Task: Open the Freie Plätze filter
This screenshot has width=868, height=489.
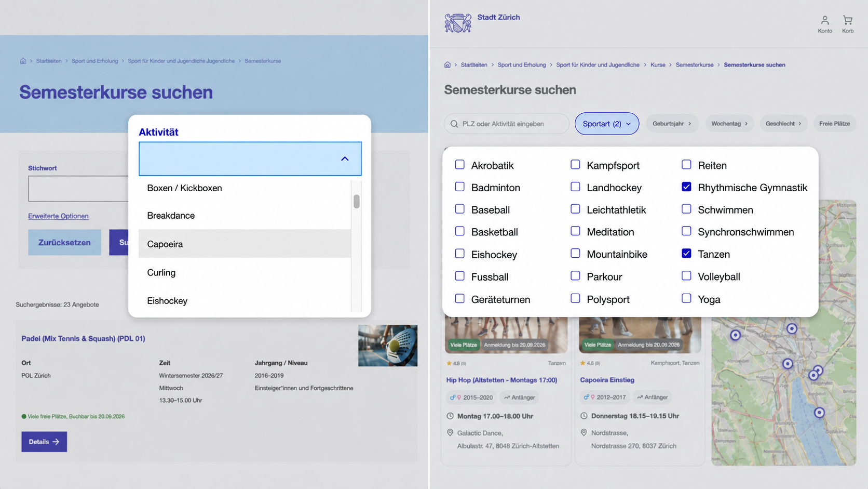Action: (834, 124)
